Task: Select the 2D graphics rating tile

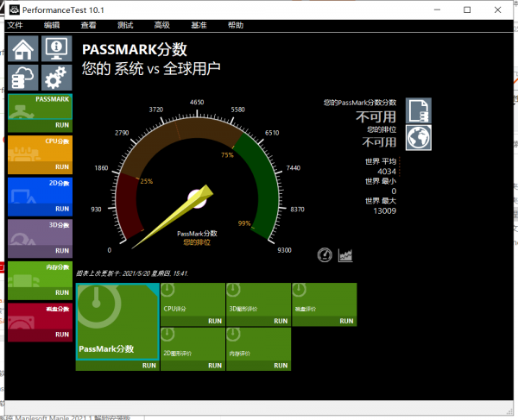Action: point(193,344)
